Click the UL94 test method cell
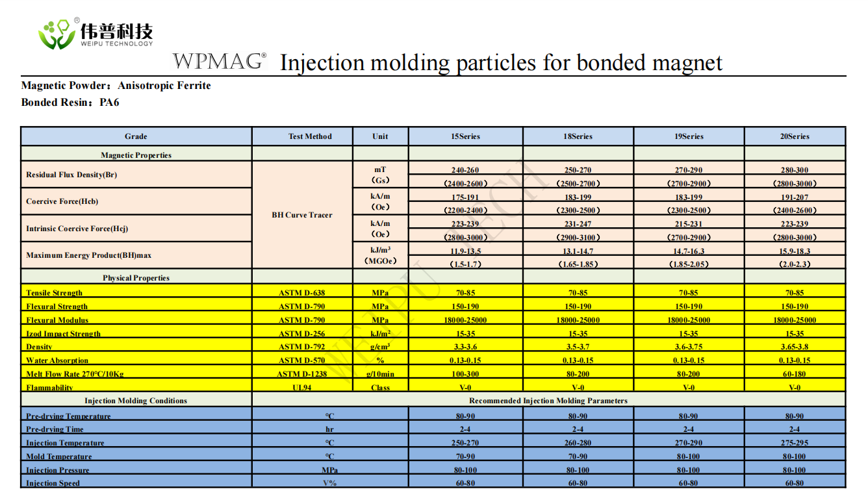Viewport: 868px width, 502px height. pyautogui.click(x=302, y=388)
